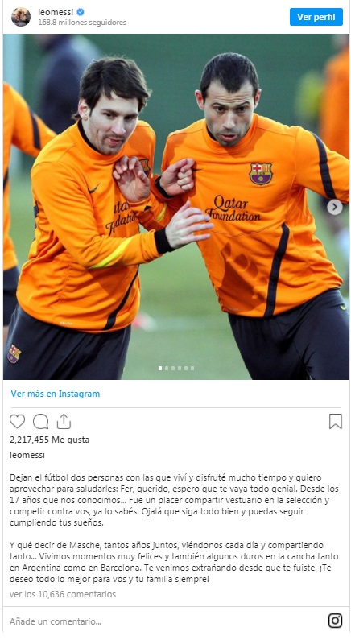Save the post with the bookmark icon
Image resolution: width=351 pixels, height=644 pixels.
[x=336, y=421]
